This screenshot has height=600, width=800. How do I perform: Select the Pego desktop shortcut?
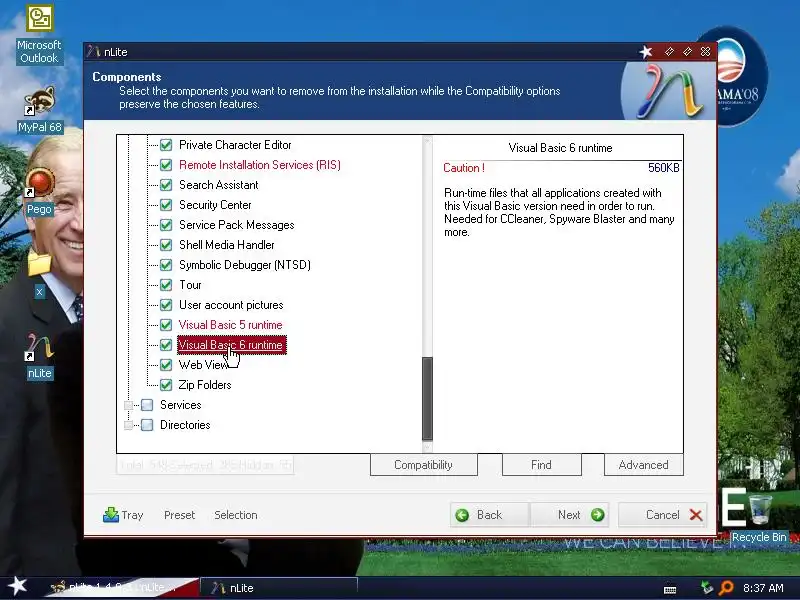(39, 191)
